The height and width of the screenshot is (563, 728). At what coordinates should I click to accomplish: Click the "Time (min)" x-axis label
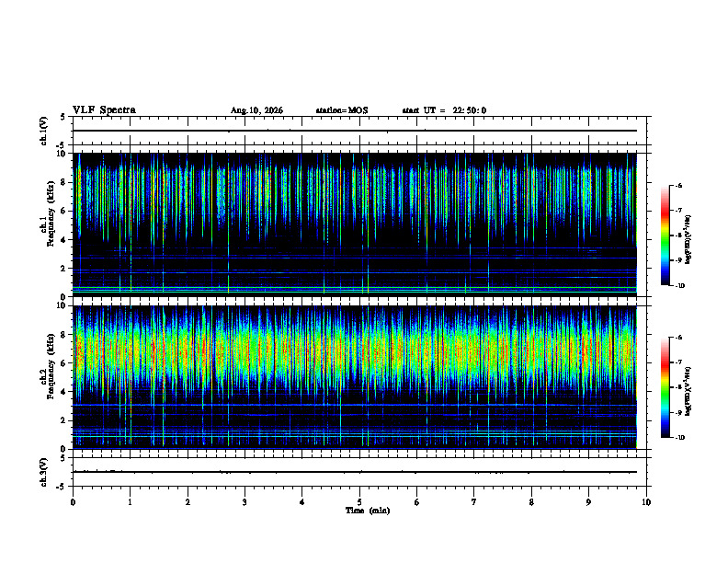(368, 511)
